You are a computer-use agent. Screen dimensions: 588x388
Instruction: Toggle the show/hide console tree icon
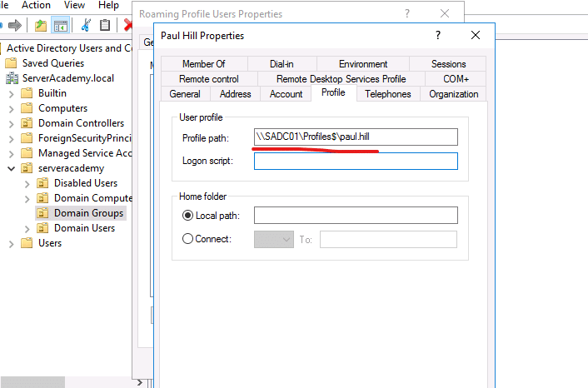pyautogui.click(x=61, y=26)
